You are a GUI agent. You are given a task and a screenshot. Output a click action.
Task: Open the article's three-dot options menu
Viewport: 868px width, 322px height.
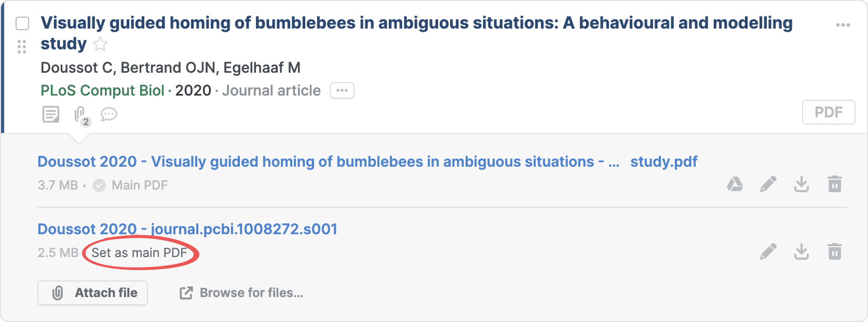(843, 25)
